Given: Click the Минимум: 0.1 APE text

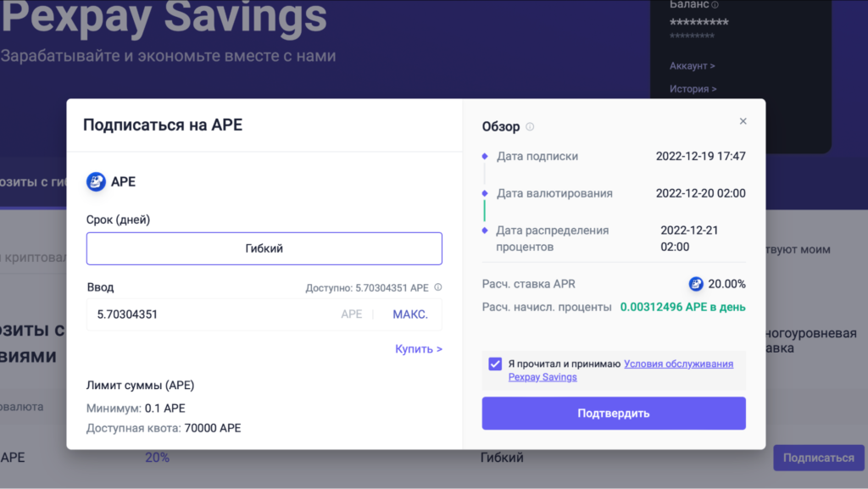Looking at the screenshot, I should pos(136,408).
